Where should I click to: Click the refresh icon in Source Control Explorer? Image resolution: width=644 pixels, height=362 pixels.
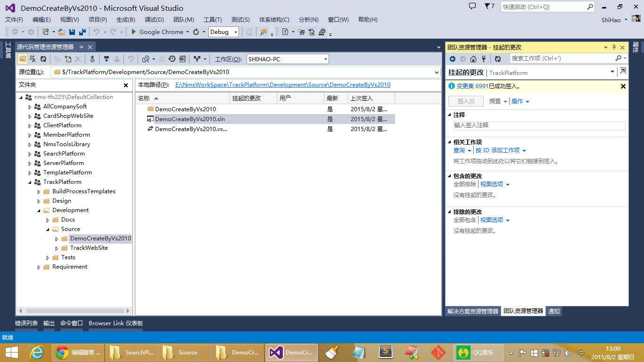(x=43, y=59)
